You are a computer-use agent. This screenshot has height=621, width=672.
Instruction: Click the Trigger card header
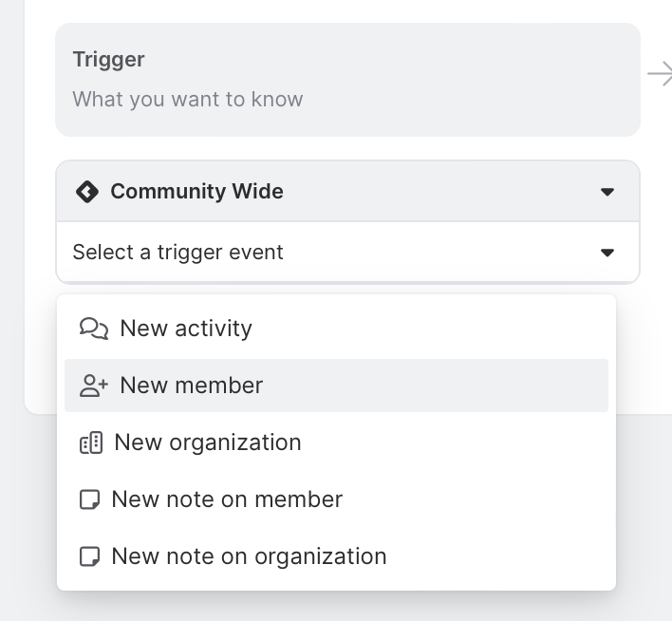click(347, 80)
